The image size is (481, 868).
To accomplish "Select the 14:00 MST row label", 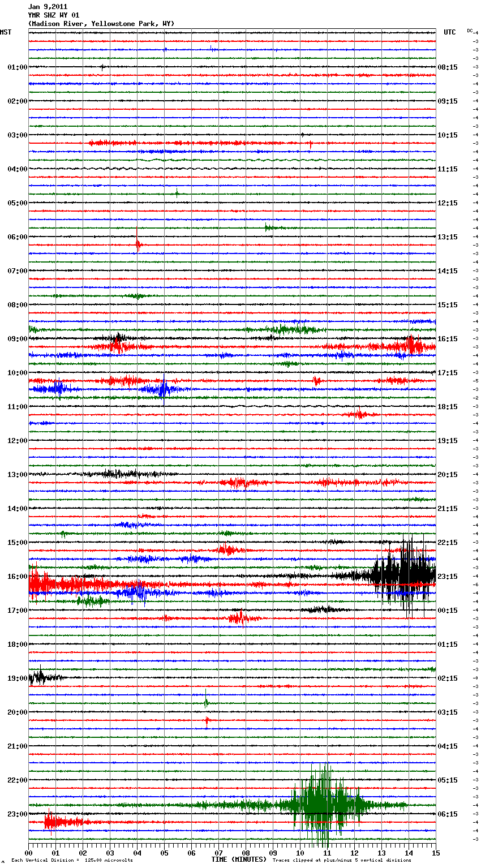I will pyautogui.click(x=18, y=509).
